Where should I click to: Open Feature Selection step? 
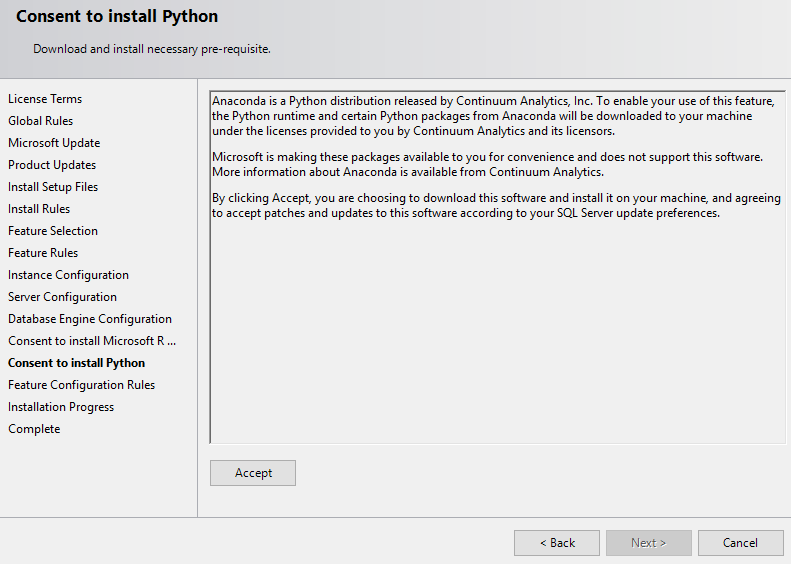click(x=53, y=231)
